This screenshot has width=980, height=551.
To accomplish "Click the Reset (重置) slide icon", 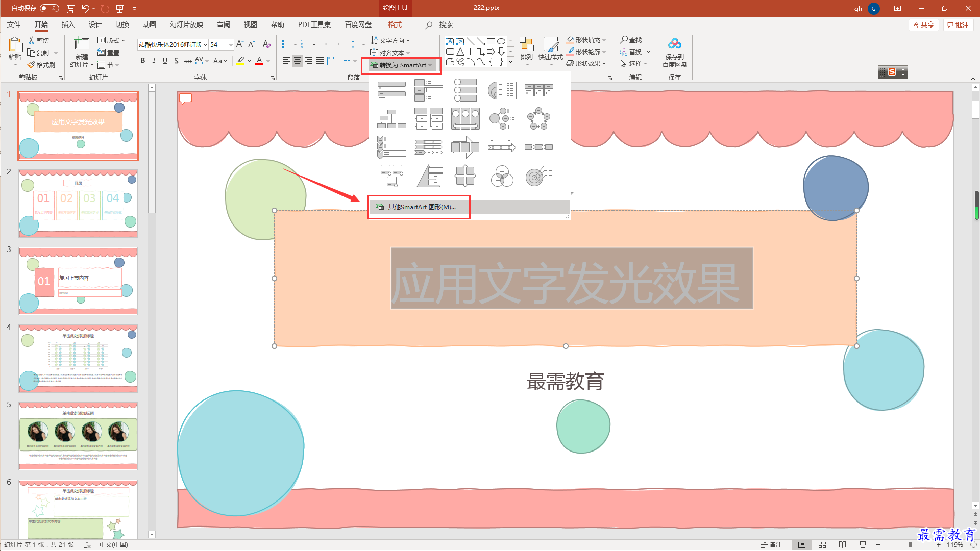I will coord(102,53).
